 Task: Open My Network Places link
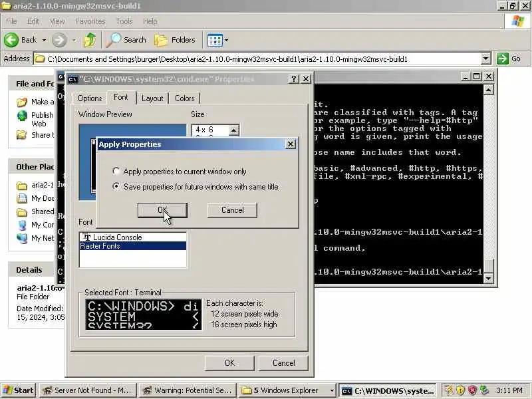pyautogui.click(x=35, y=238)
